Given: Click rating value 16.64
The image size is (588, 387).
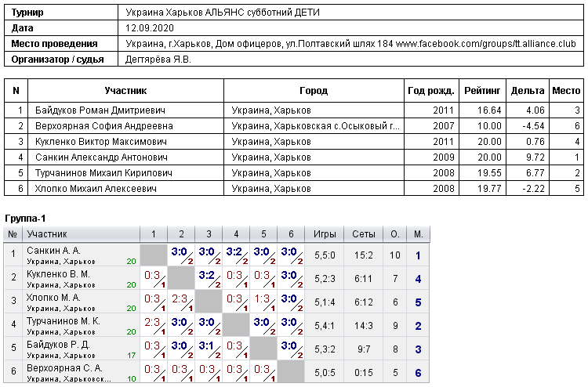Looking at the screenshot, I should (x=489, y=110).
